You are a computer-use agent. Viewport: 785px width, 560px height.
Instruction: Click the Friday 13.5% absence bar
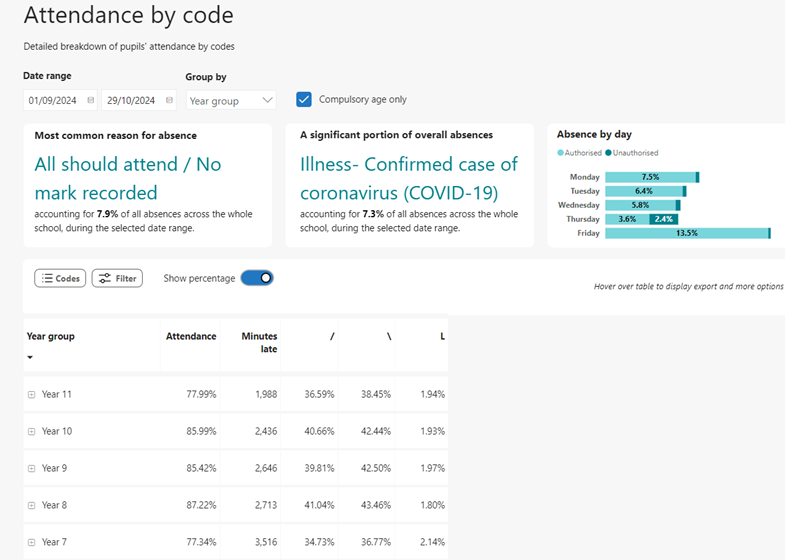686,233
